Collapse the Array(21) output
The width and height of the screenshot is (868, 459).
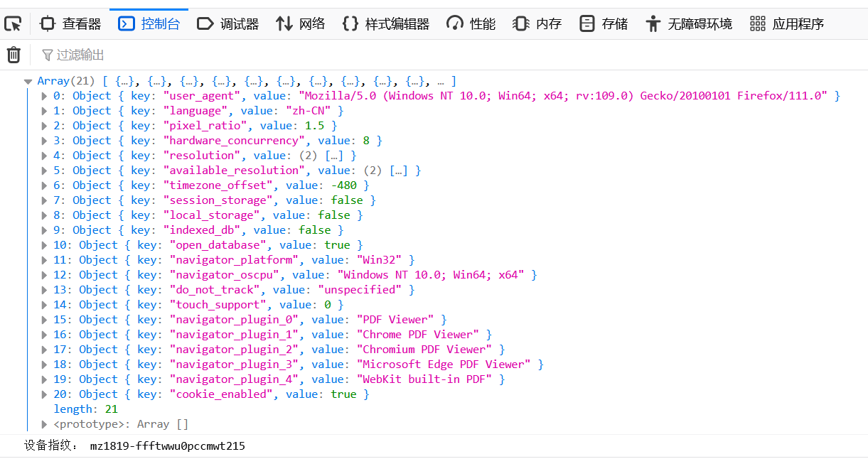(28, 80)
